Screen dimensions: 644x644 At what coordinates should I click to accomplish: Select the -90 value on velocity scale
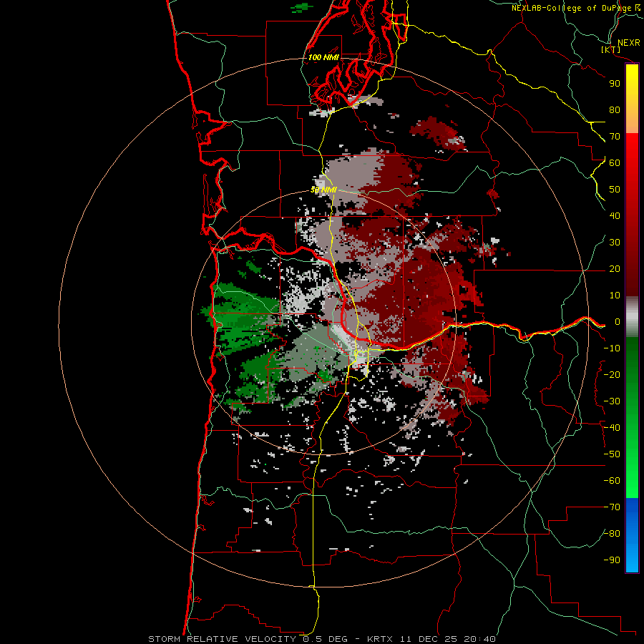click(612, 560)
